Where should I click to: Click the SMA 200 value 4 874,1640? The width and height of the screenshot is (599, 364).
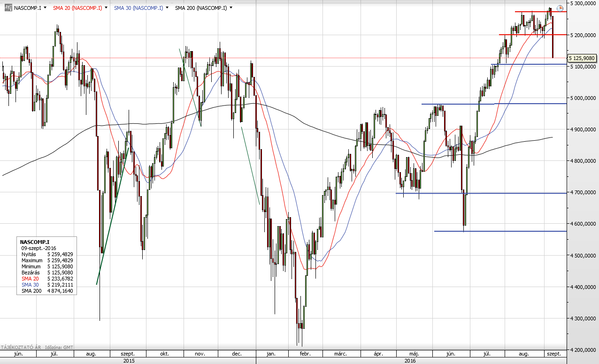pyautogui.click(x=60, y=291)
